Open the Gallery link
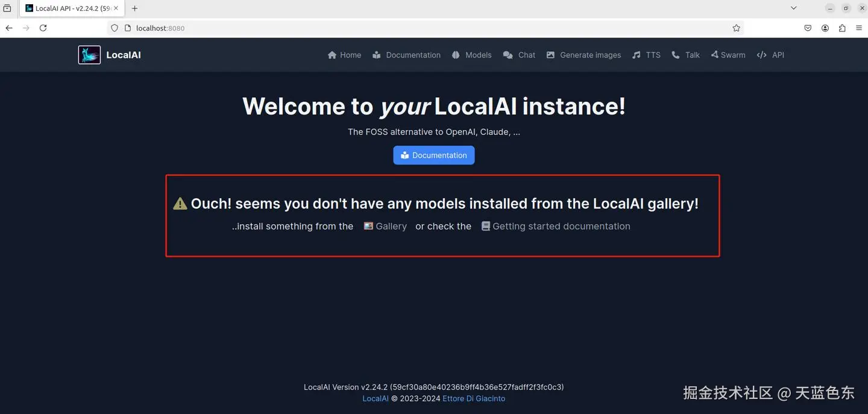This screenshot has width=868, height=414. coord(385,226)
